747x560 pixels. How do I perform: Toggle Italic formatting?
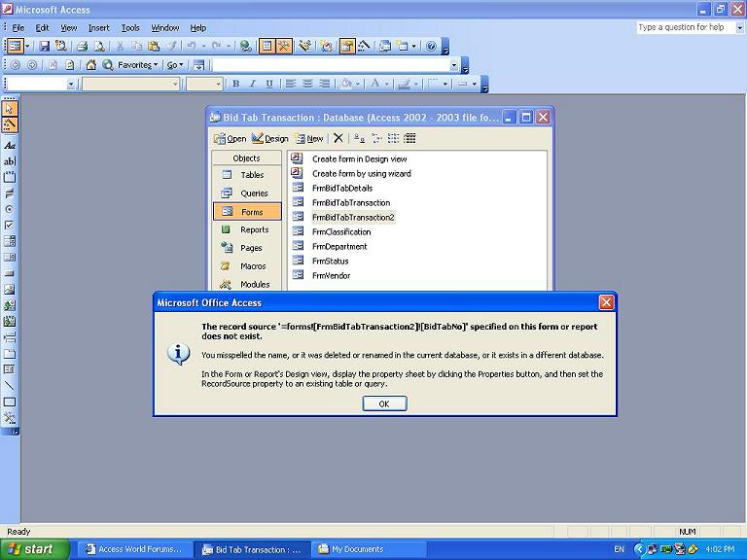pyautogui.click(x=253, y=84)
